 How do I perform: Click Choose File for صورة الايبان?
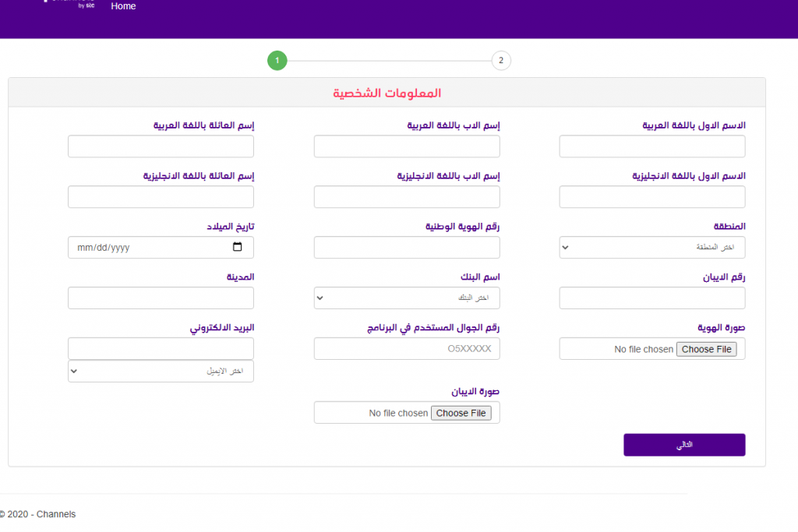tap(461, 413)
